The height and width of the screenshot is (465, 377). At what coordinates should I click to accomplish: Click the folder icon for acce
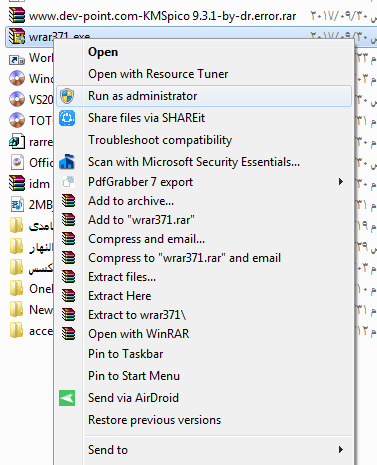pyautogui.click(x=16, y=330)
